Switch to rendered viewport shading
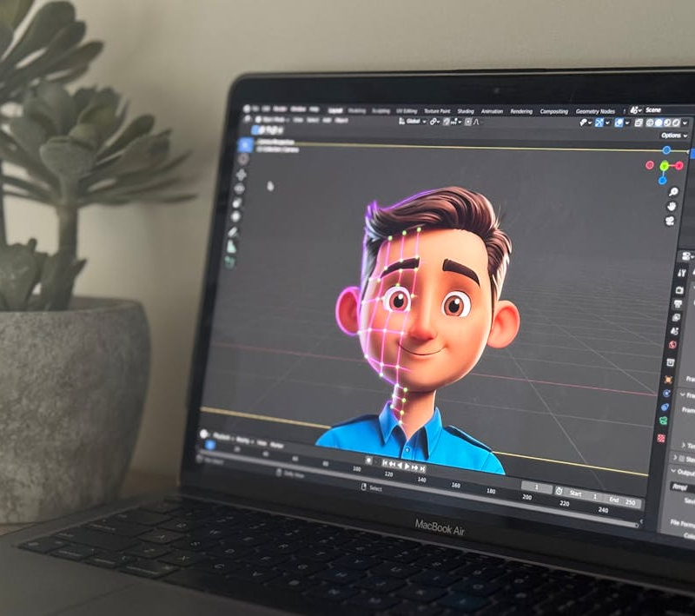This screenshot has width=695, height=616. [676, 123]
